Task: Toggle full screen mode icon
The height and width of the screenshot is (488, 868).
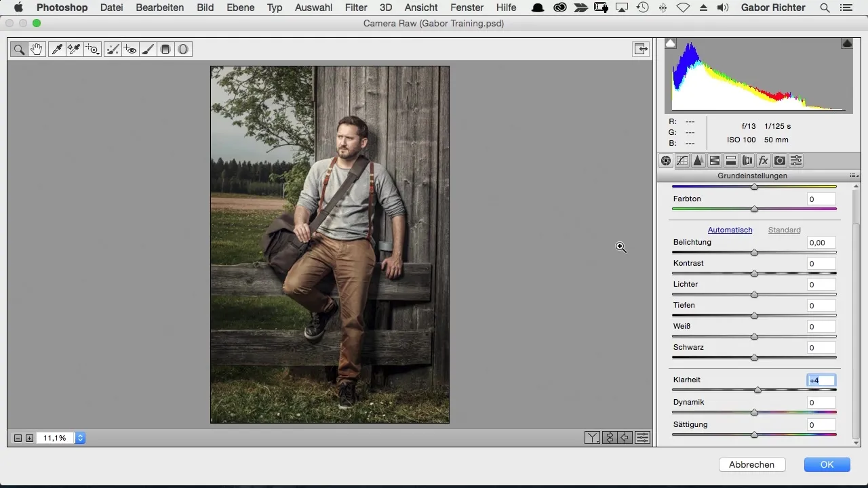Action: (640, 49)
